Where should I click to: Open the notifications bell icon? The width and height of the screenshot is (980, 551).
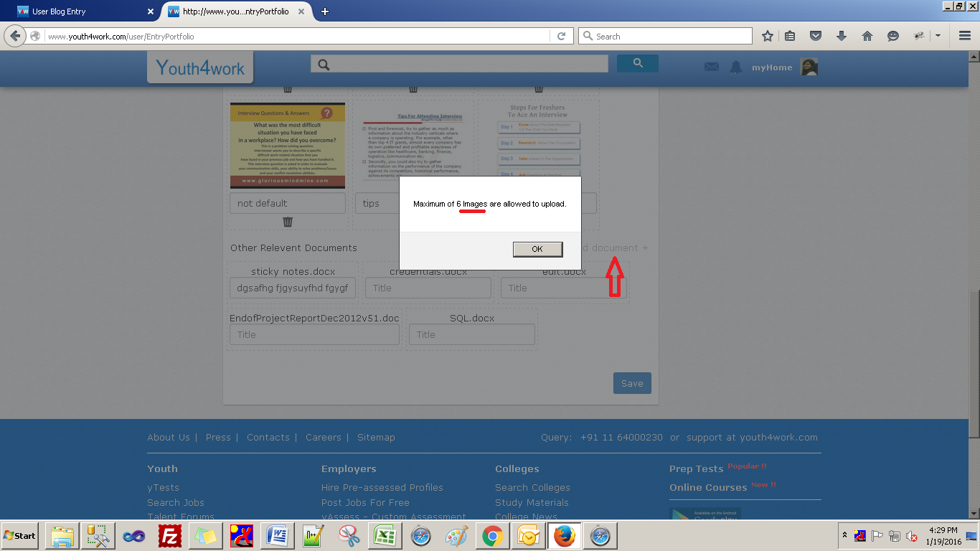736,67
